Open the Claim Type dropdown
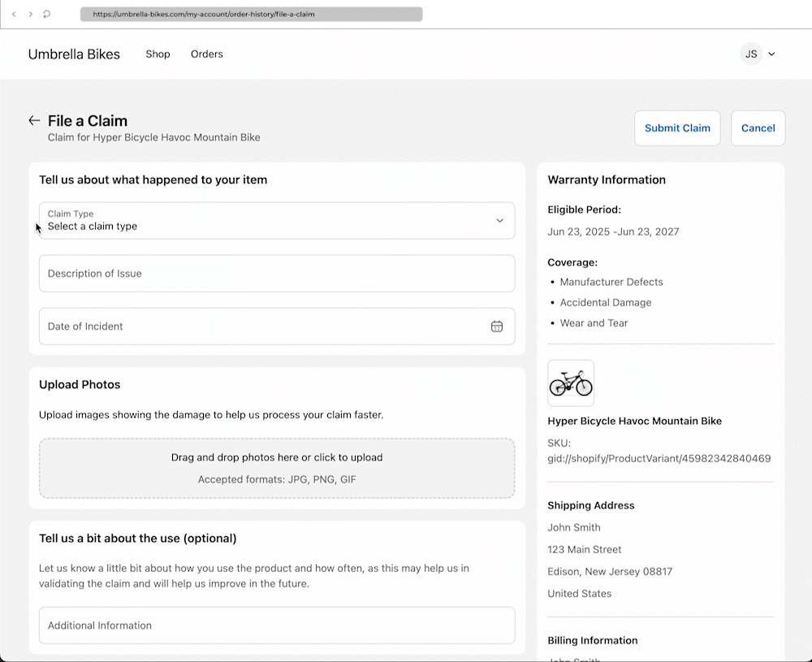 [277, 221]
